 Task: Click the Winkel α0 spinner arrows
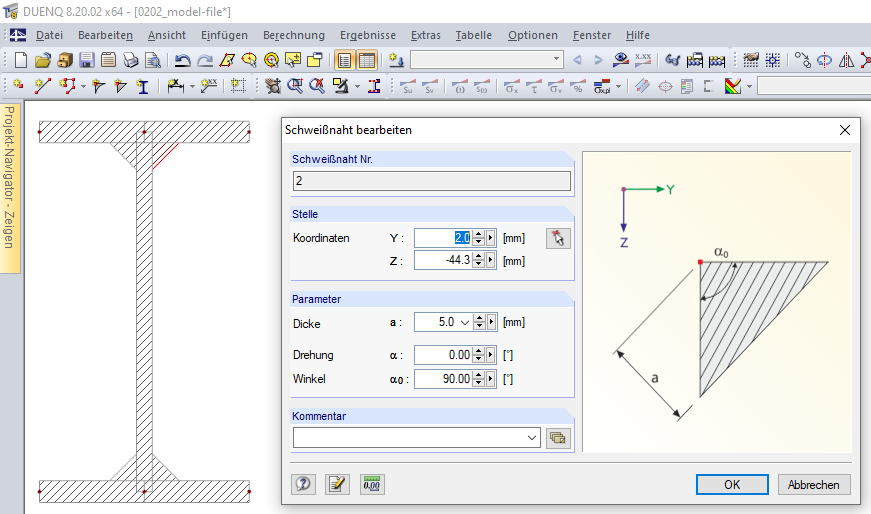pyautogui.click(x=478, y=379)
